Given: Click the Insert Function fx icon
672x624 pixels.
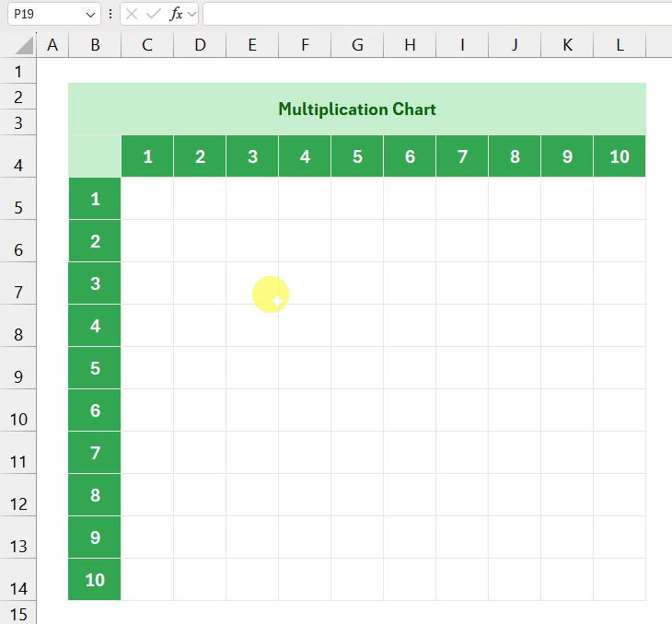Looking at the screenshot, I should tap(176, 14).
